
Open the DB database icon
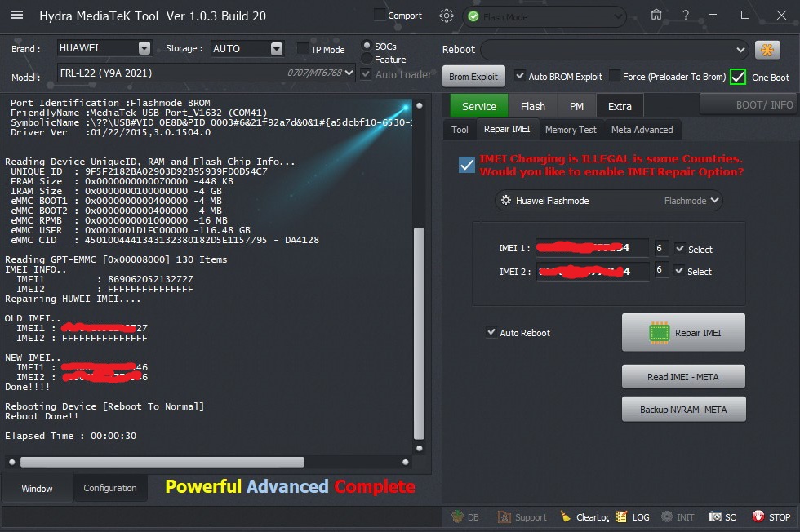point(458,516)
